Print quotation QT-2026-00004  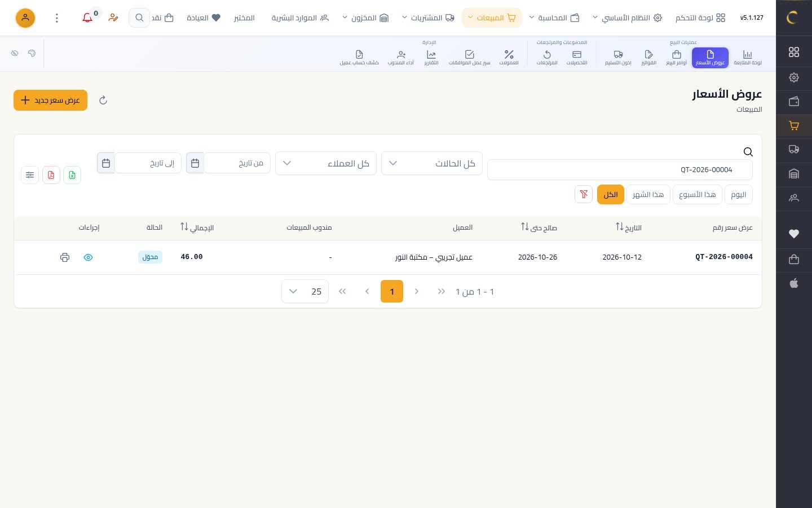(x=65, y=257)
